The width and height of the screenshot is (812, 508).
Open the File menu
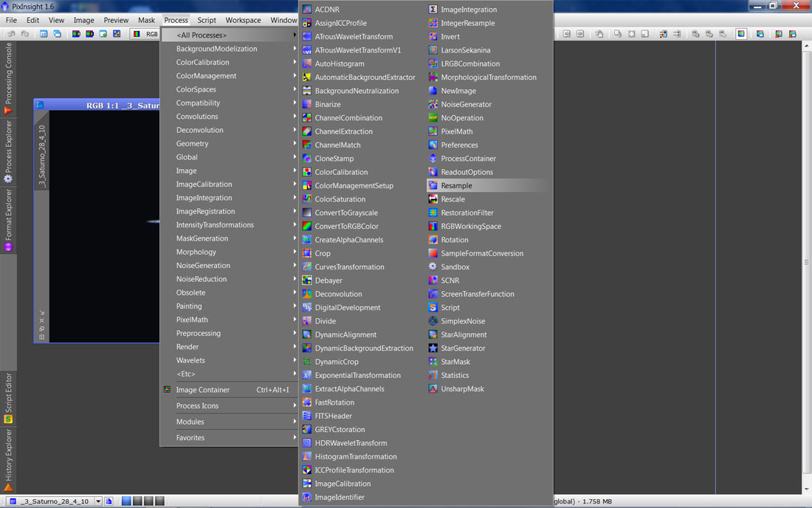pyautogui.click(x=11, y=20)
